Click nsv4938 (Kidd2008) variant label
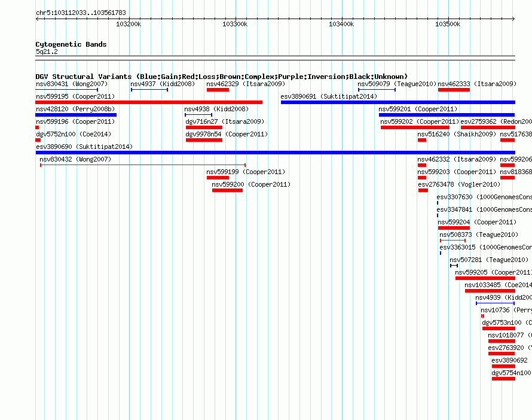Image resolution: width=532 pixels, height=420 pixels. point(216,109)
